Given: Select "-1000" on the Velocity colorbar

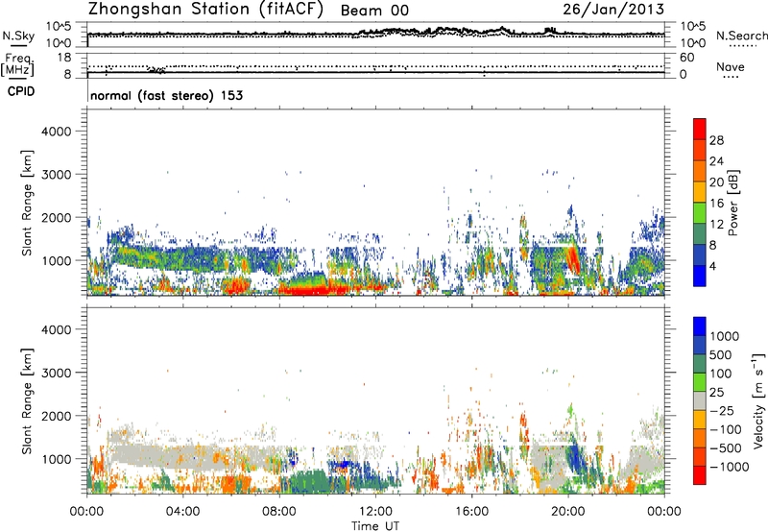Looking at the screenshot, I should pos(729,467).
